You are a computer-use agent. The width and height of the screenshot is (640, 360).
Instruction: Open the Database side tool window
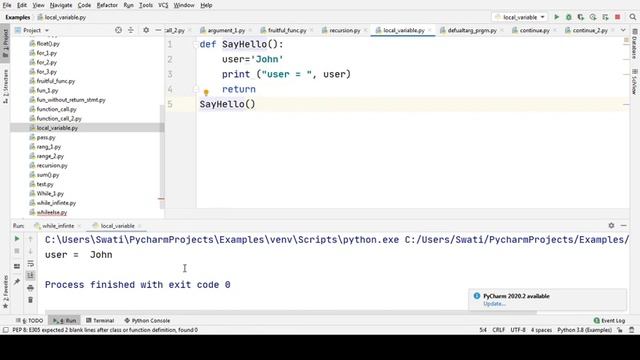635,44
